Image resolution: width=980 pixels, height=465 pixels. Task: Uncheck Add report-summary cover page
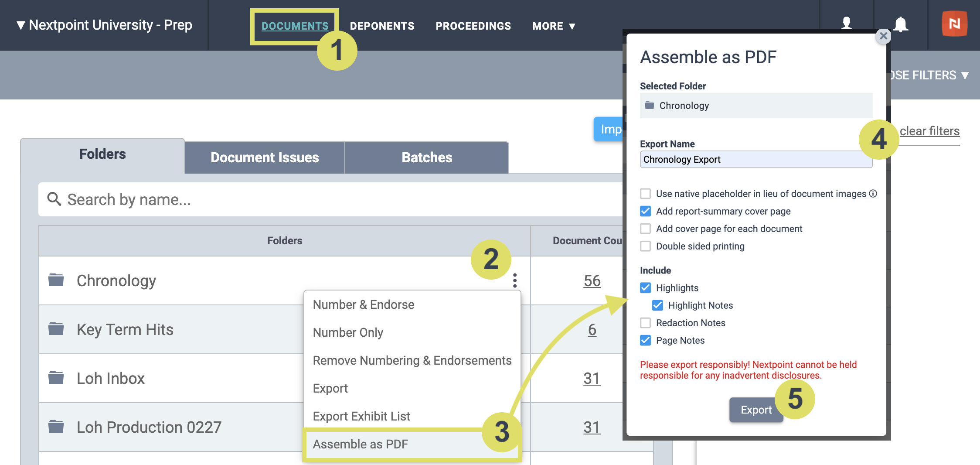click(645, 211)
